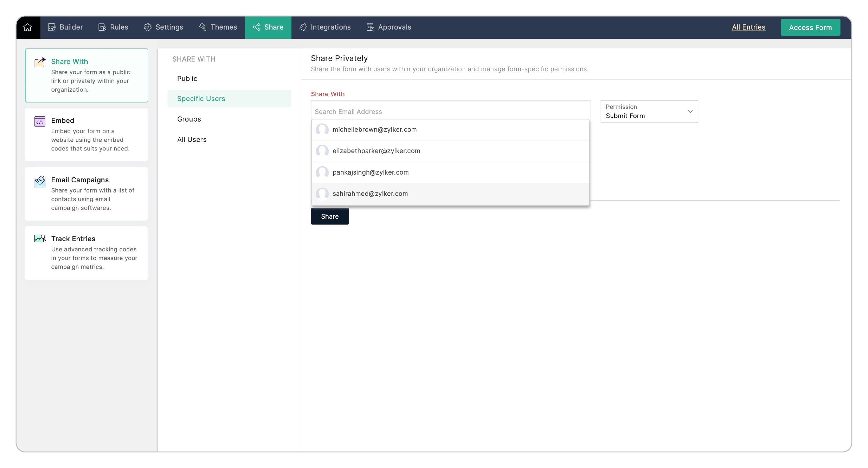Expand the Permission dropdown

tap(649, 112)
